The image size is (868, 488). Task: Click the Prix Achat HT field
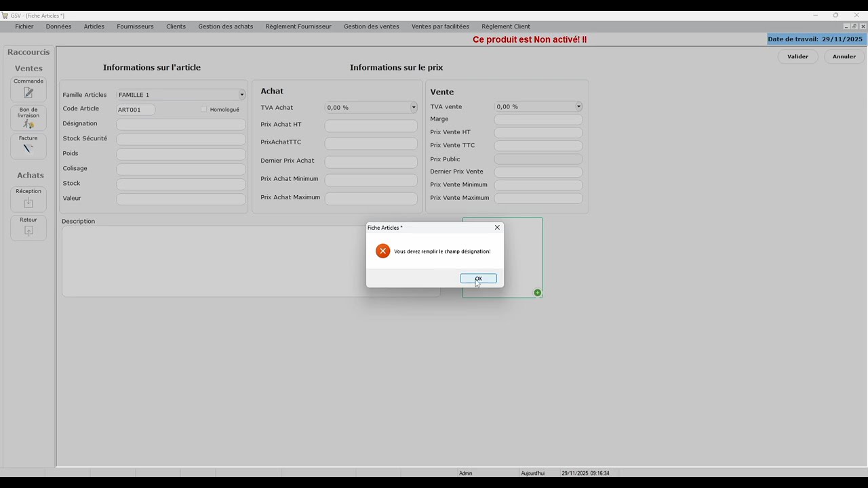[371, 125]
